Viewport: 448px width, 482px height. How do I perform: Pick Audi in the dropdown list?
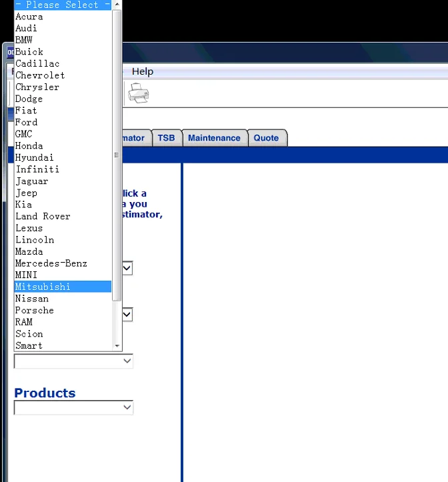[63, 28]
